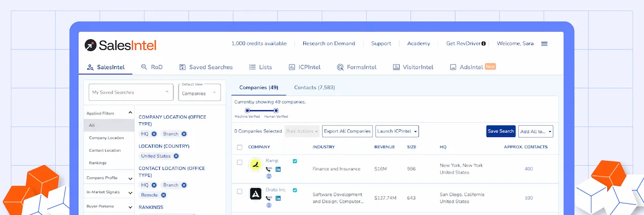
Task: Select Company Location in Applied Filters
Action: click(106, 138)
